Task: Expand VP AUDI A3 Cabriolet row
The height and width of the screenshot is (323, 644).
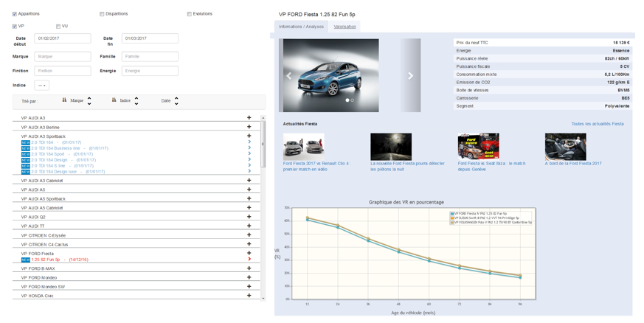Action: pos(249,180)
